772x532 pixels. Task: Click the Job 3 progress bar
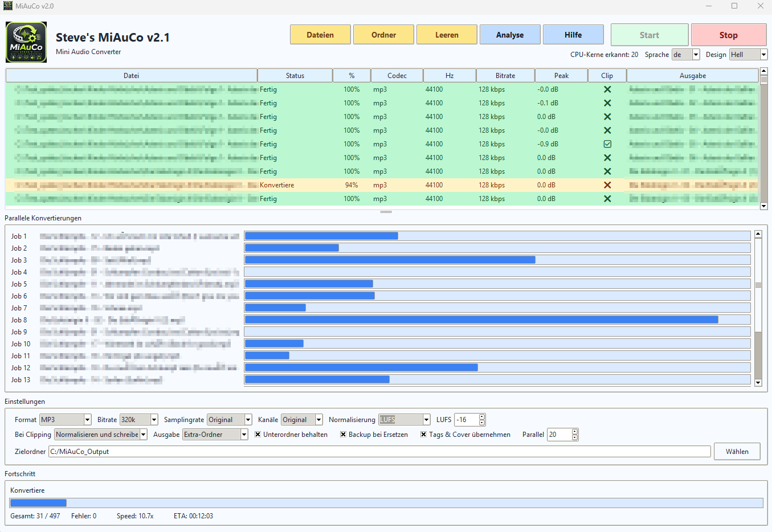tap(497, 260)
